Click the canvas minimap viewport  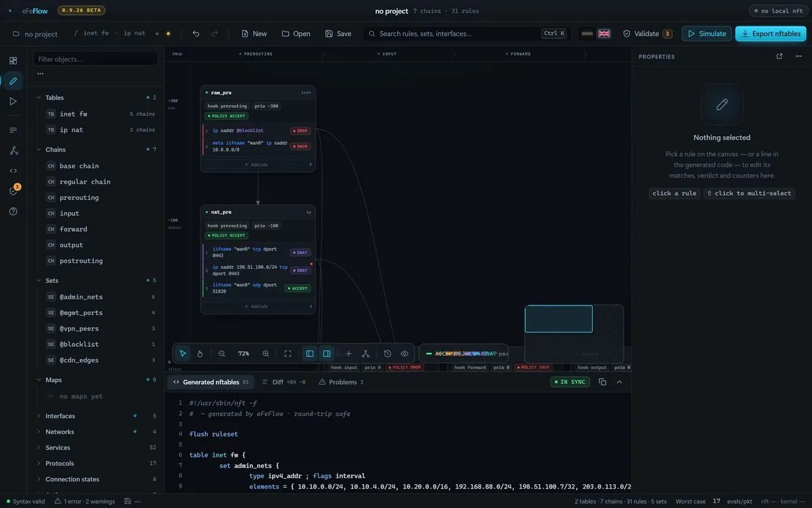tap(559, 319)
